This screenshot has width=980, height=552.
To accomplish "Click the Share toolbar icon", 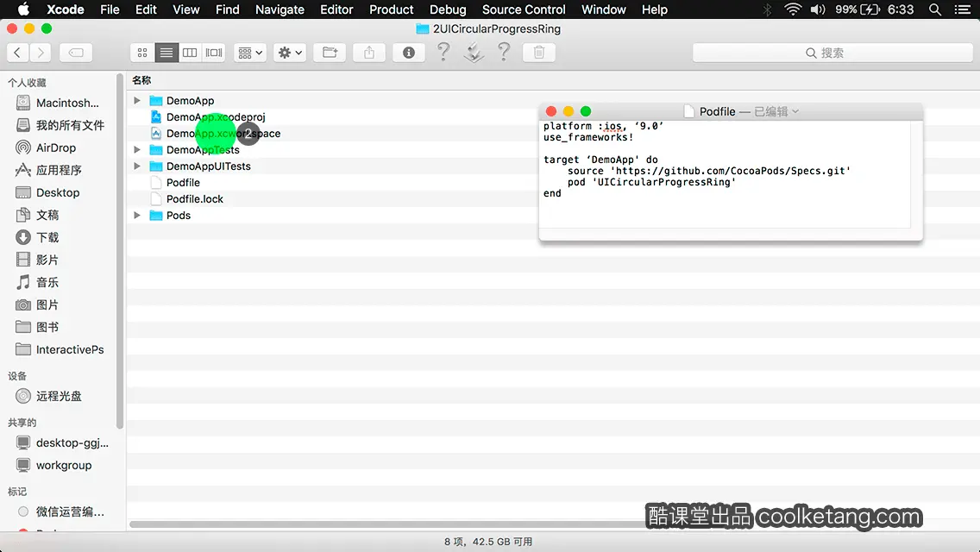I will [x=369, y=53].
